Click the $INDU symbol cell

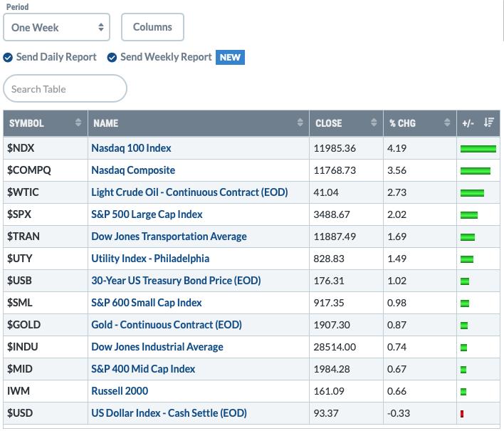point(46,347)
